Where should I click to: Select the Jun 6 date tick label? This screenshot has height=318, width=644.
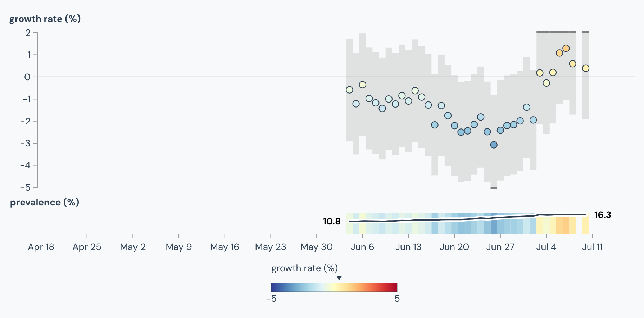coord(362,247)
